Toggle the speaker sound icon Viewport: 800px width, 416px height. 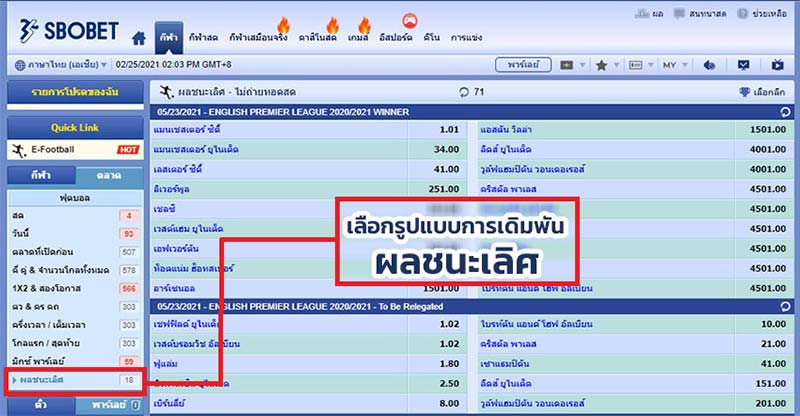[x=709, y=65]
